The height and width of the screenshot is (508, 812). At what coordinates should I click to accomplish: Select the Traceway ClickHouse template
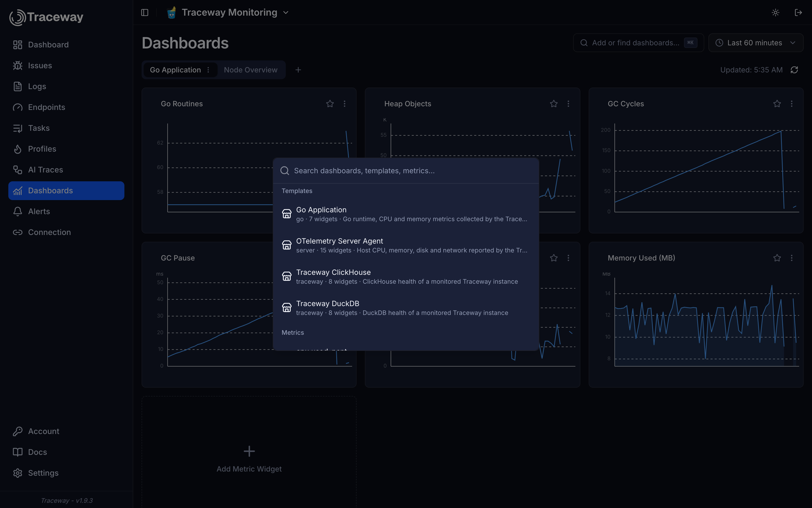point(406,276)
